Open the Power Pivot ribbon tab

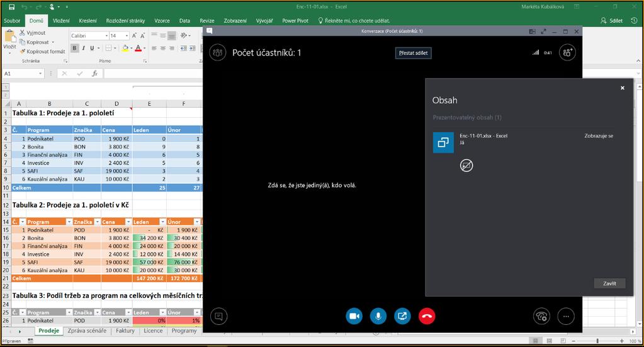point(295,21)
